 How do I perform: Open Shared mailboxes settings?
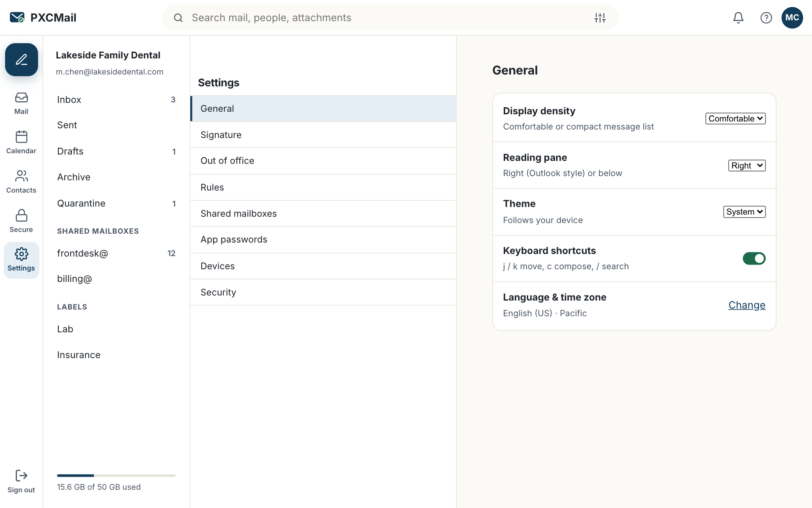click(x=323, y=213)
